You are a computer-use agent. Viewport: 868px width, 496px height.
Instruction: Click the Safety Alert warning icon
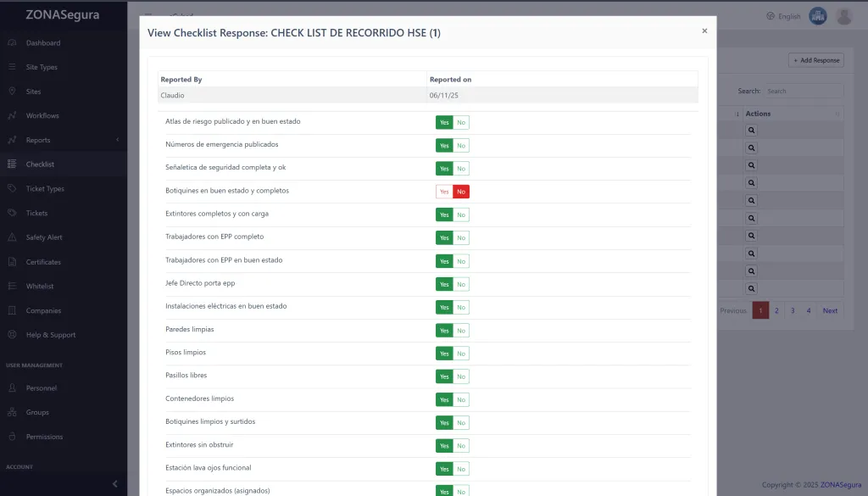coord(12,237)
